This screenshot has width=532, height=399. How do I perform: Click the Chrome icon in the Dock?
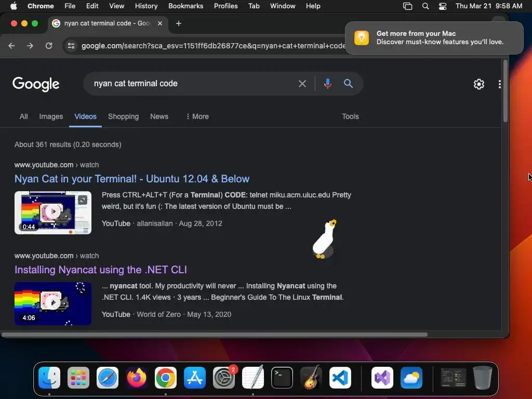166,378
